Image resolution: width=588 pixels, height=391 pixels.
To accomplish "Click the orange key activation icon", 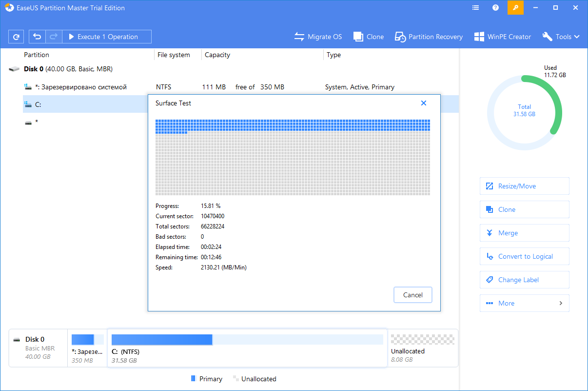I will coord(515,8).
